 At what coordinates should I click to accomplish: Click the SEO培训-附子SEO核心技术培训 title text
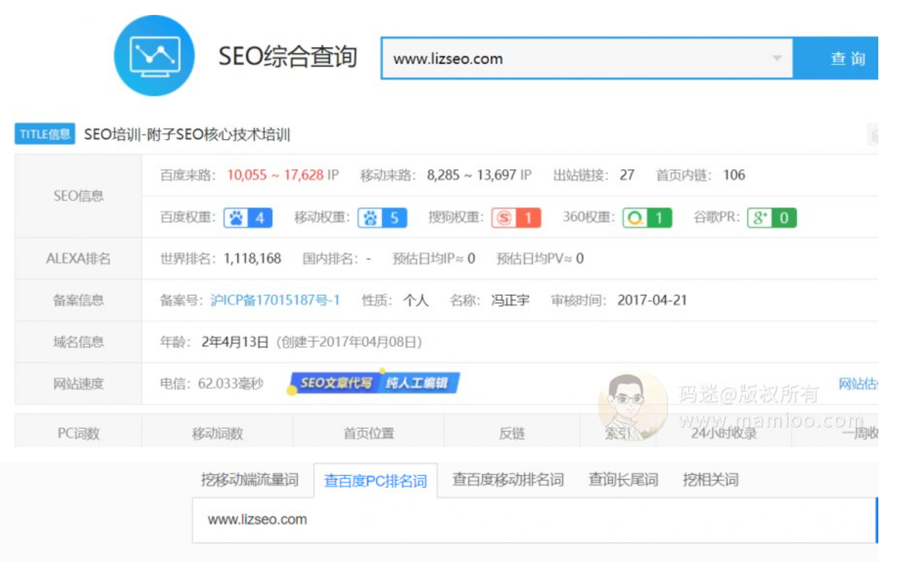pos(187,134)
